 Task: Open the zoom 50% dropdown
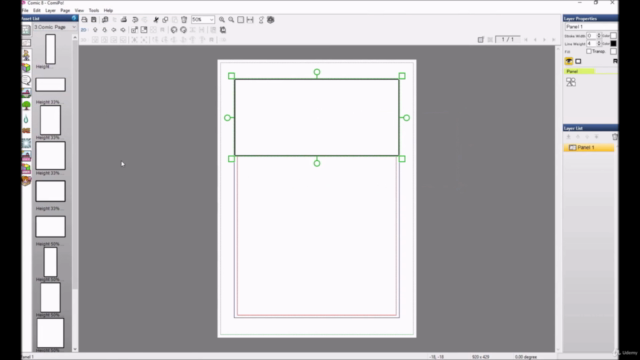click(x=211, y=20)
